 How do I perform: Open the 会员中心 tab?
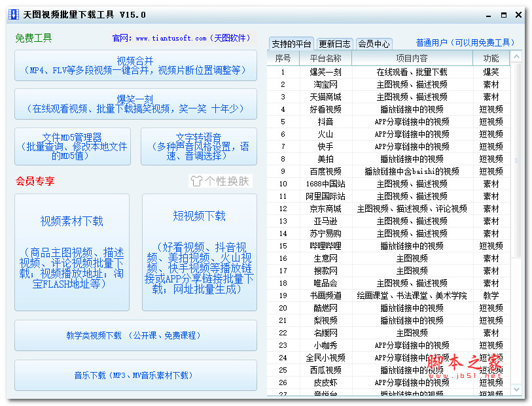coord(374,44)
